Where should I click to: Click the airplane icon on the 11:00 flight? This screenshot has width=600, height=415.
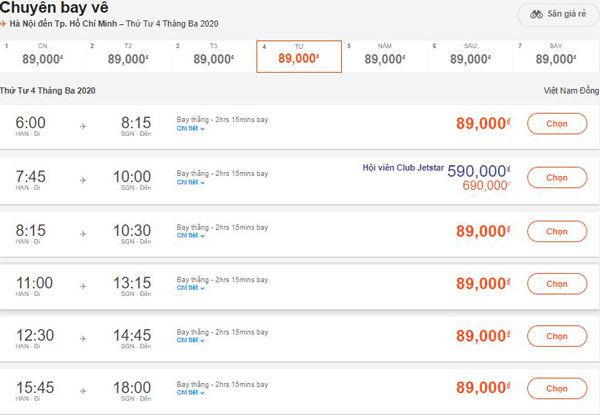coord(83,286)
